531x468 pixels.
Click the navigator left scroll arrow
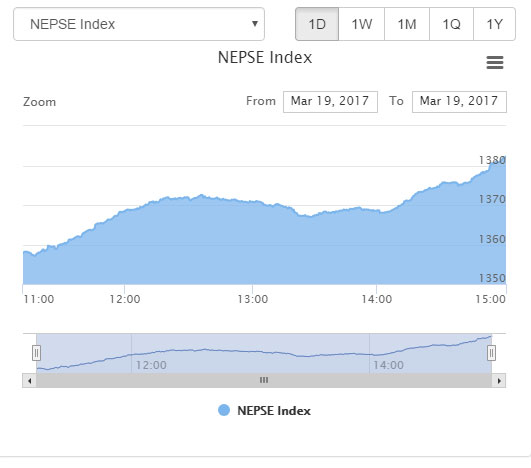(29, 381)
